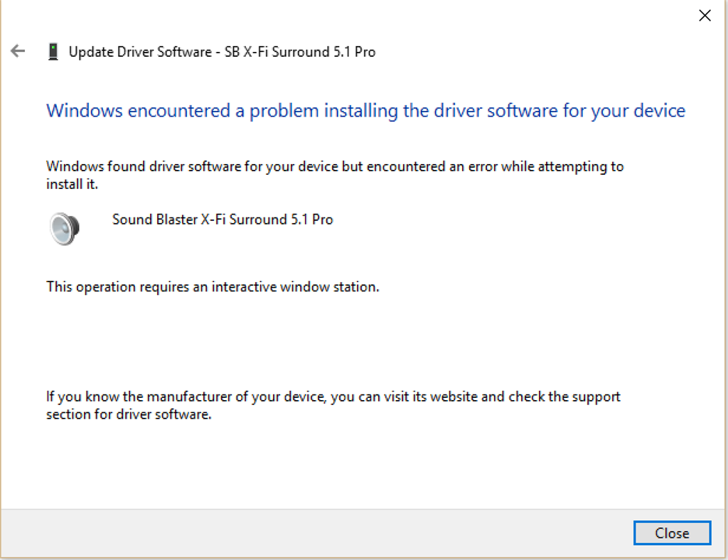The width and height of the screenshot is (728, 560).
Task: Click the 'If you know the manufacturer' paragraph
Action: (333, 405)
